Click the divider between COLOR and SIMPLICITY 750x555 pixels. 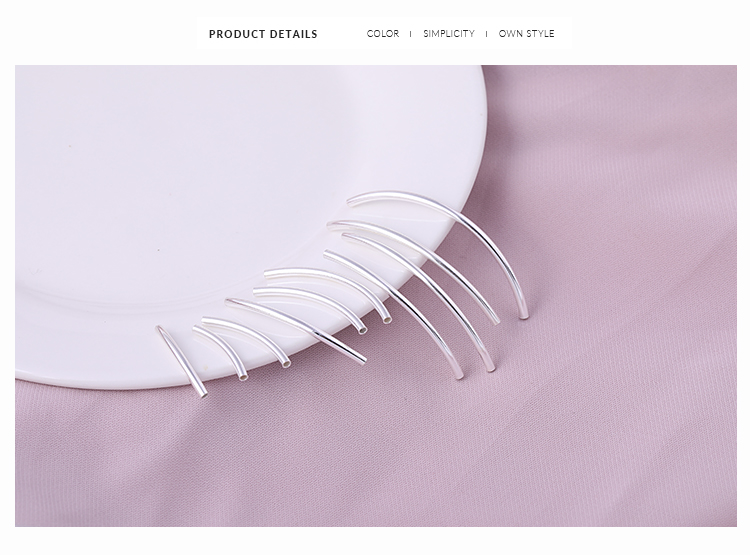pos(410,34)
